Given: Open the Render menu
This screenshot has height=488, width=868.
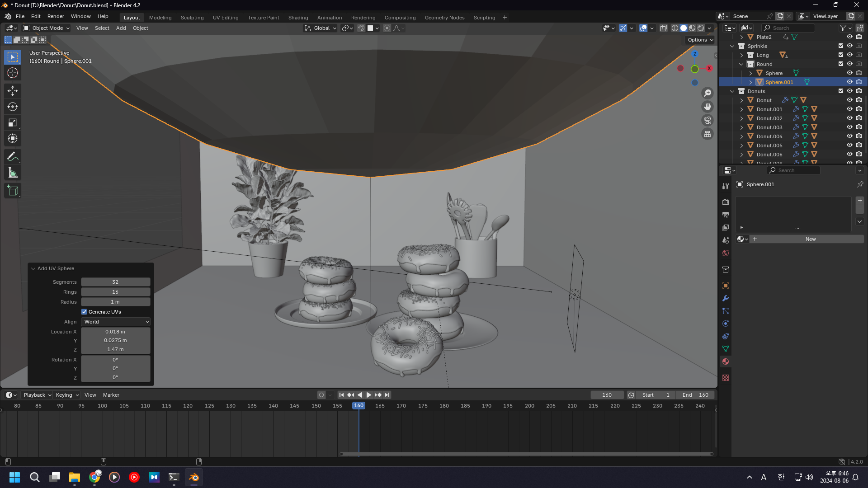Looking at the screenshot, I should point(56,16).
